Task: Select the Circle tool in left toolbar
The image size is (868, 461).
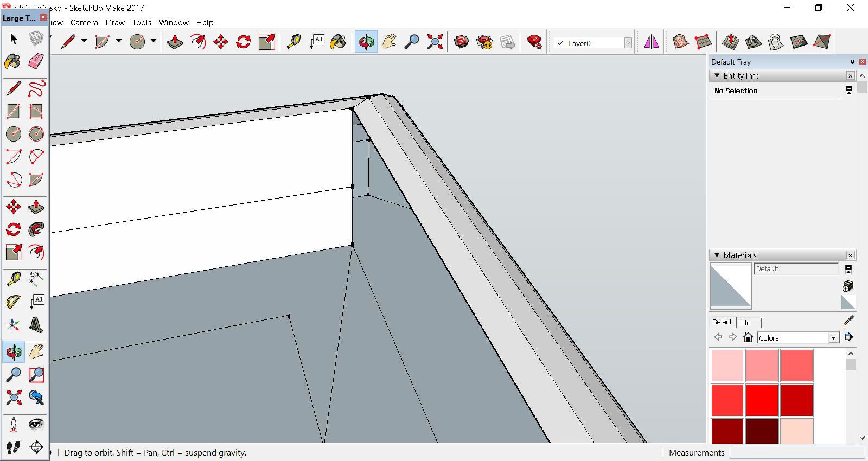Action: (x=14, y=134)
